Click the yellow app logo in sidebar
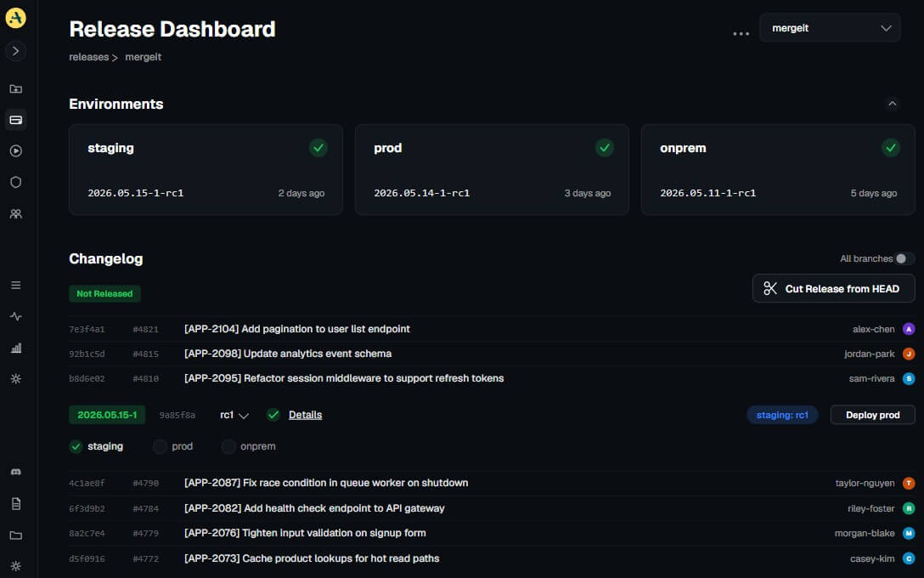The image size is (924, 578). point(16,18)
